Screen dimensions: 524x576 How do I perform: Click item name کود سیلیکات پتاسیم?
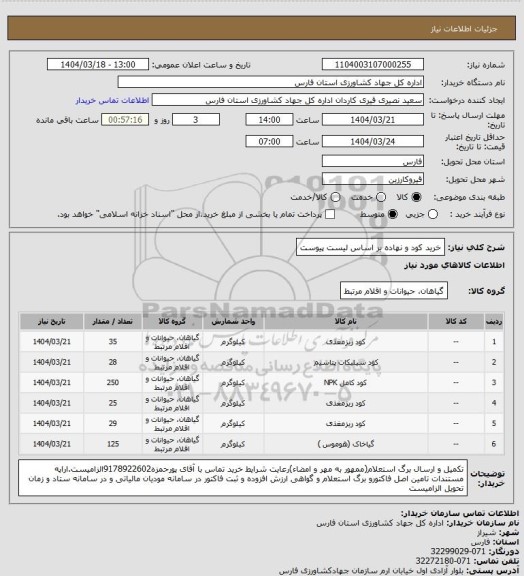(x=345, y=362)
